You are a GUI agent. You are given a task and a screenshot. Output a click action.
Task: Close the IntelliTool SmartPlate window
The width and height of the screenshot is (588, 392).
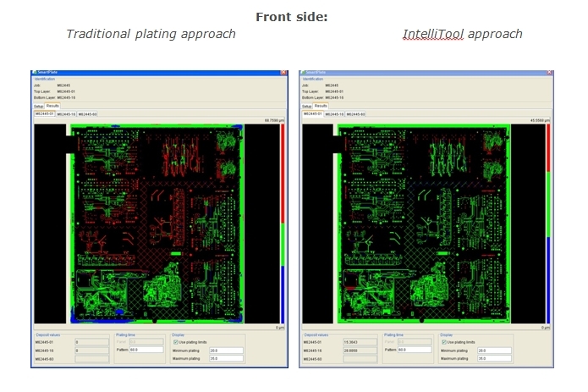coord(549,73)
